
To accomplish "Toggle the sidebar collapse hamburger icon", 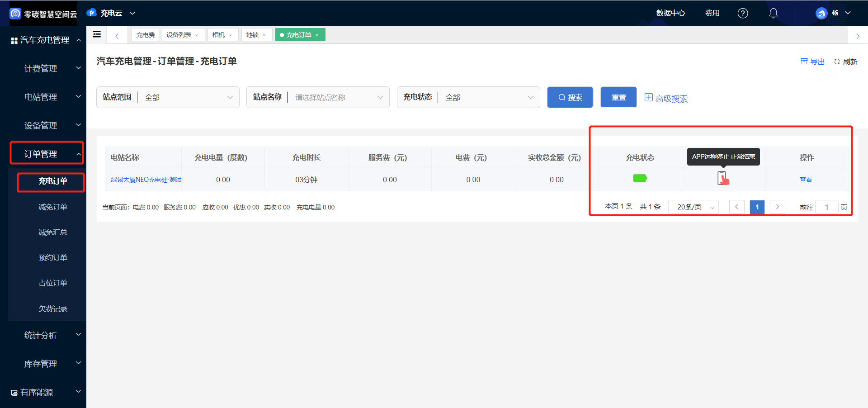I will click(x=97, y=34).
